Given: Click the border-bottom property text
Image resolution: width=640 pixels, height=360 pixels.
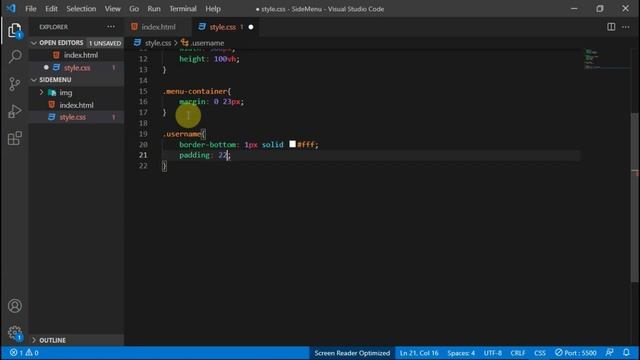Looking at the screenshot, I should pyautogui.click(x=207, y=144).
